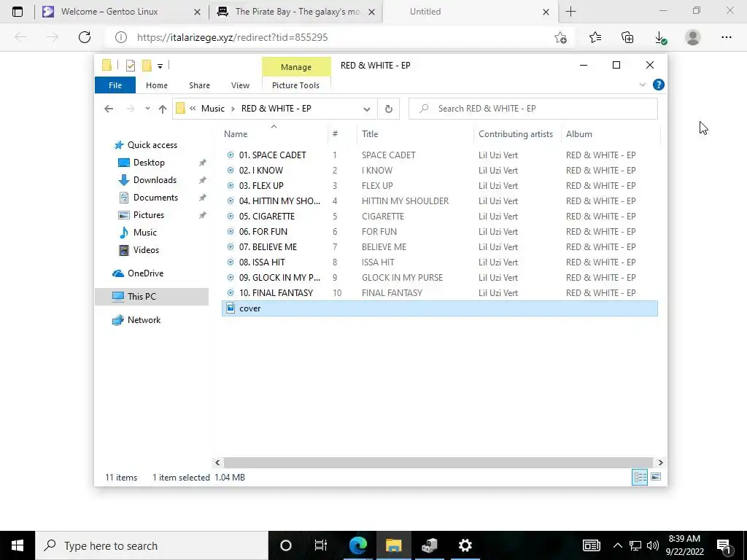Add this page to favorites
Screen dimensions: 747x560
pos(561,37)
